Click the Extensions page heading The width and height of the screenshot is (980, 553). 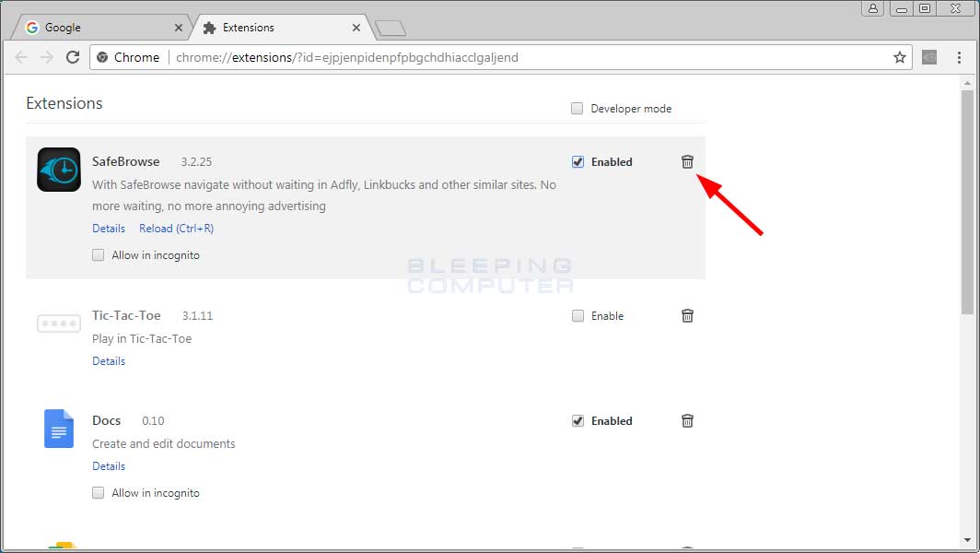coord(64,103)
